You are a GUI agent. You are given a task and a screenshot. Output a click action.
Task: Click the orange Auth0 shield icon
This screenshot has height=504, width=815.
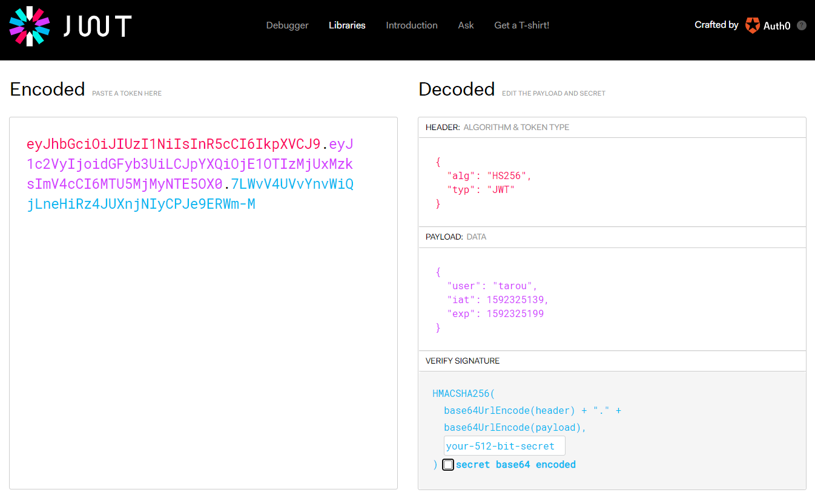(x=752, y=25)
